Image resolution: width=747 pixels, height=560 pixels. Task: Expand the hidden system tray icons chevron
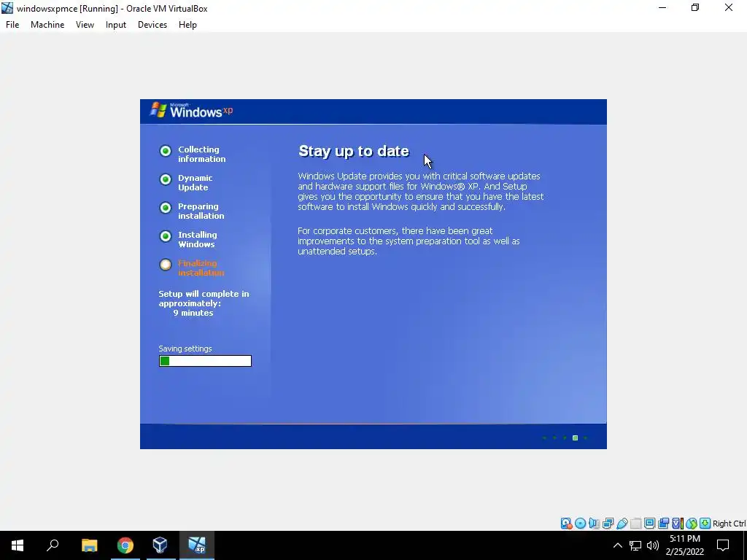[x=617, y=545]
